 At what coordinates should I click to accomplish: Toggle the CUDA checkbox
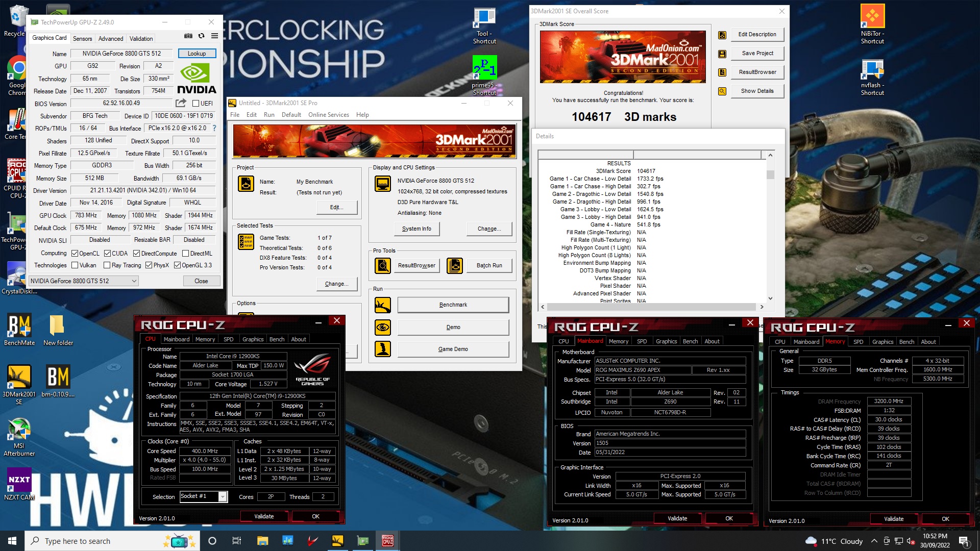(x=108, y=254)
